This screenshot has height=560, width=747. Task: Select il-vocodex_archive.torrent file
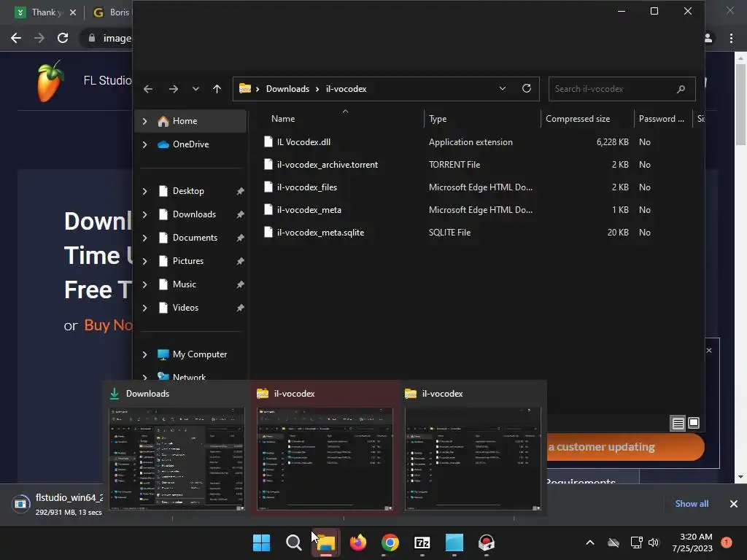(x=328, y=165)
